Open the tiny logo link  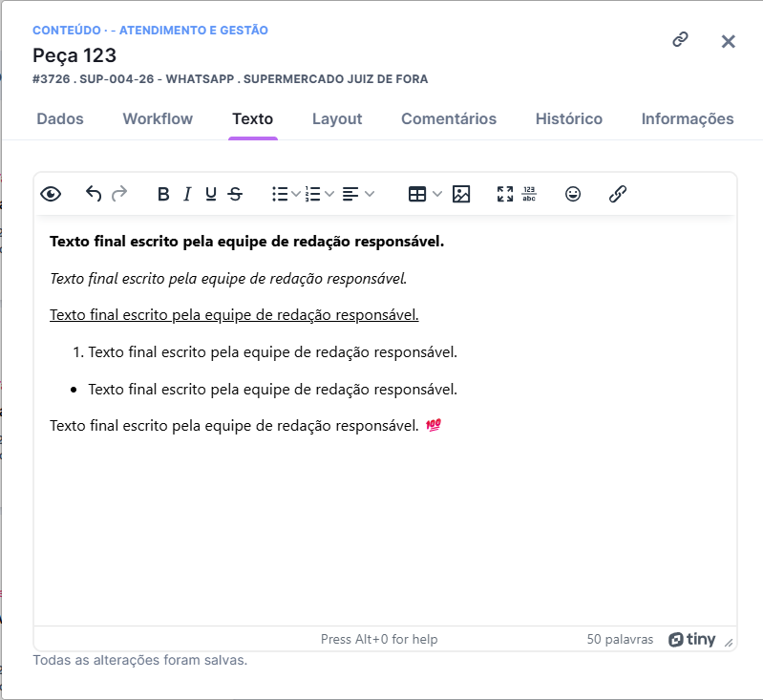tap(691, 639)
